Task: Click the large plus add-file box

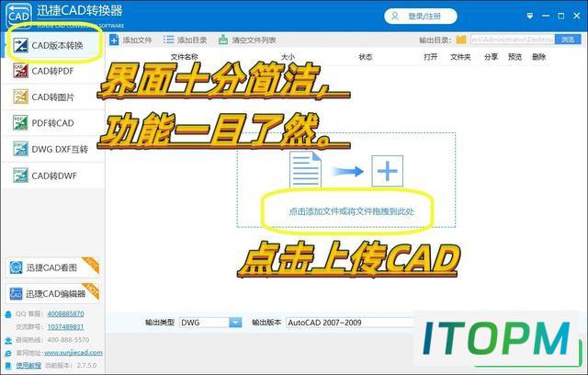Action: 388,171
